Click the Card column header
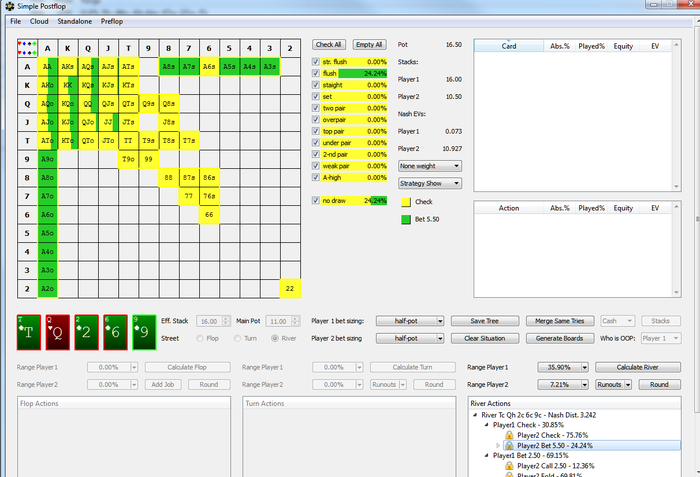 (x=508, y=46)
